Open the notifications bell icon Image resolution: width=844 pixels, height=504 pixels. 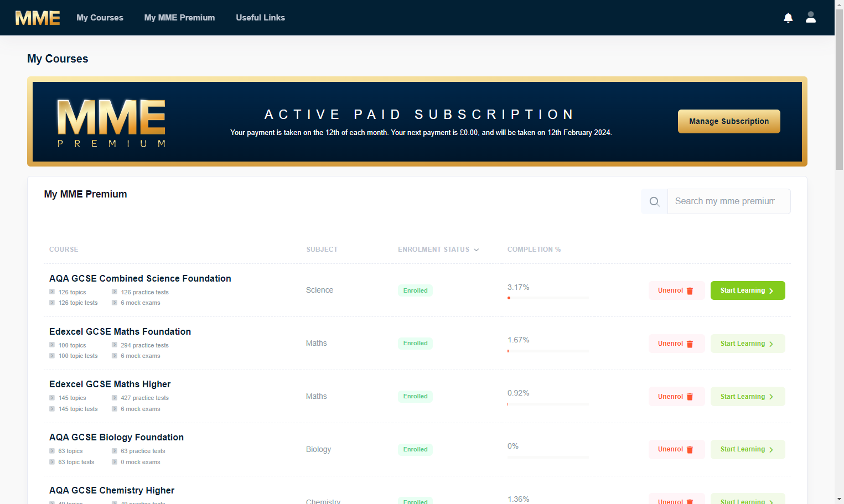788,18
